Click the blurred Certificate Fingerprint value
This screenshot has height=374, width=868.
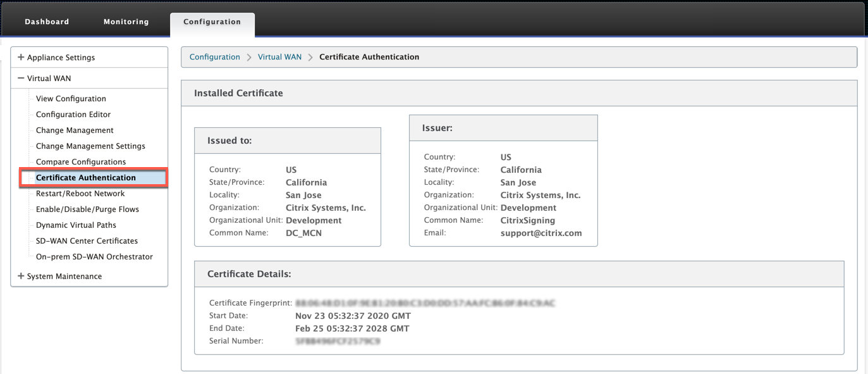pyautogui.click(x=425, y=303)
